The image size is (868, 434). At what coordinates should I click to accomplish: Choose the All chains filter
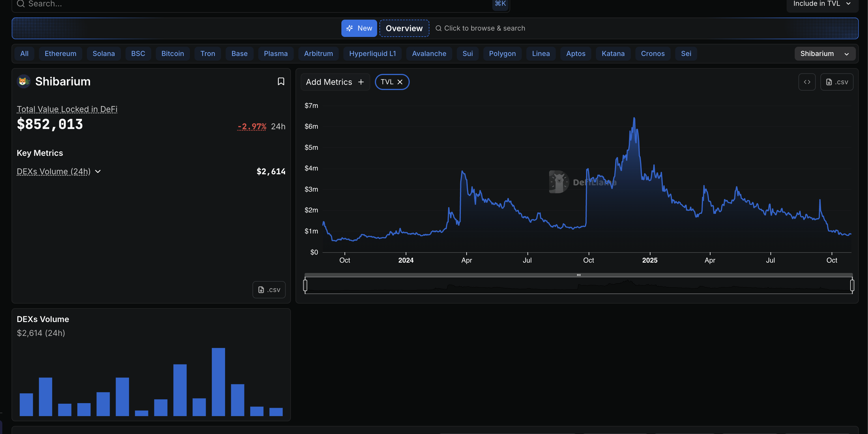(x=24, y=54)
